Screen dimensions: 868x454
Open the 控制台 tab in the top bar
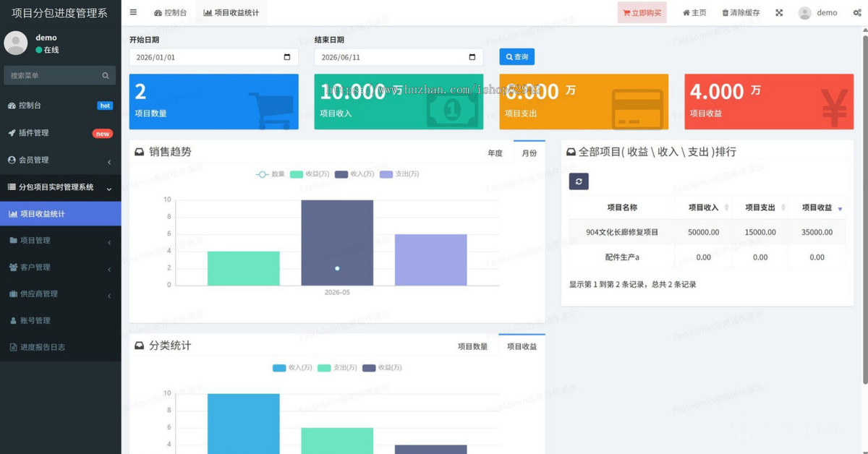click(x=170, y=12)
